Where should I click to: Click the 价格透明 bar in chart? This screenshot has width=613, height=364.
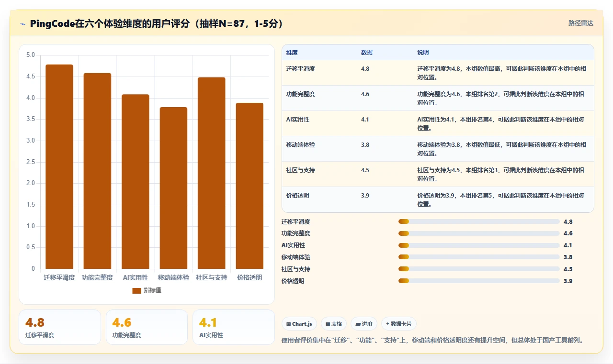250,186
